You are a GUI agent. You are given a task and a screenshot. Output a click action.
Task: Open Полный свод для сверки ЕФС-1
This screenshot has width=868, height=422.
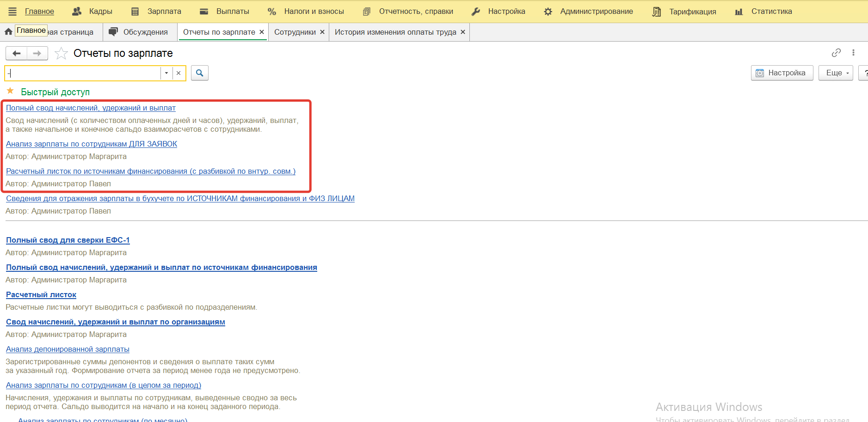[68, 240]
